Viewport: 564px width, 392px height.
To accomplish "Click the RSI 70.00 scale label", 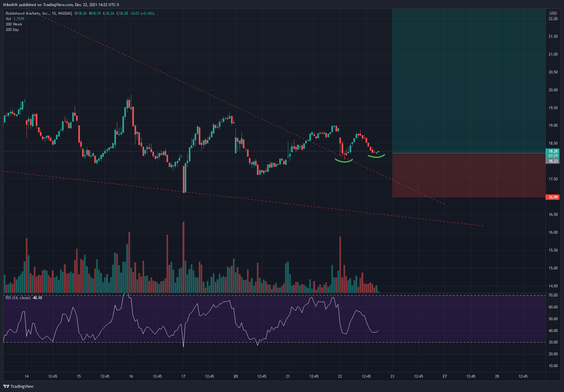I will pos(553,295).
